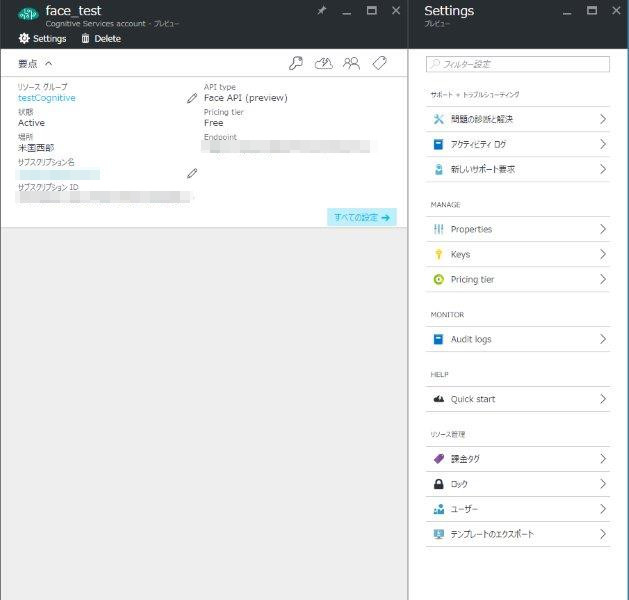Screen dimensions: 629x600
Task: Click the blue log icon beside アクティビティ ログ
Action: pos(438,144)
